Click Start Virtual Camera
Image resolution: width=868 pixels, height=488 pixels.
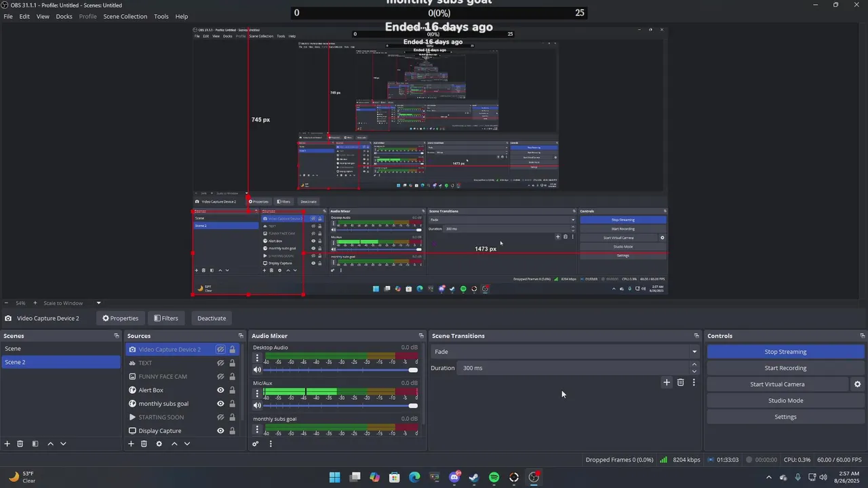tap(777, 384)
